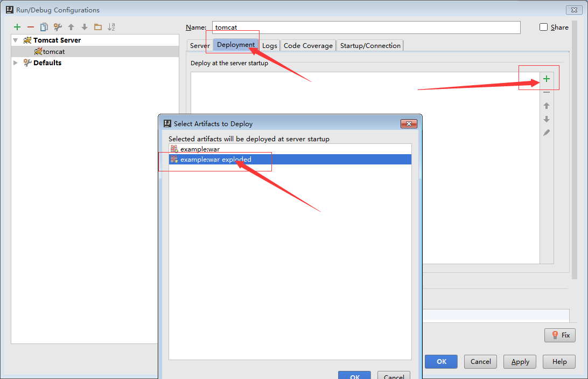Cancel the Select Artifacts dialog
Screen dimensions: 588x379
point(394,375)
